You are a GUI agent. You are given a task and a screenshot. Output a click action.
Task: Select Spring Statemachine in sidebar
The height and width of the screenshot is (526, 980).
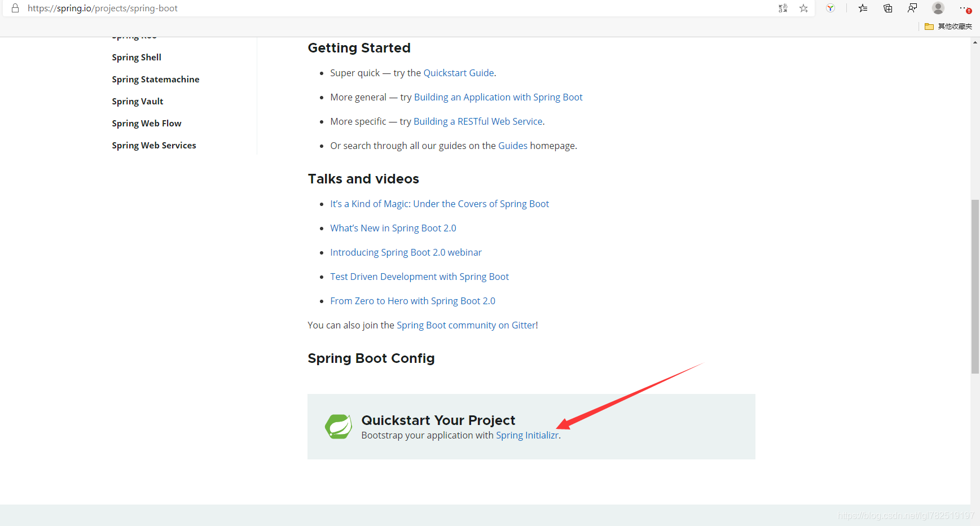(x=156, y=80)
